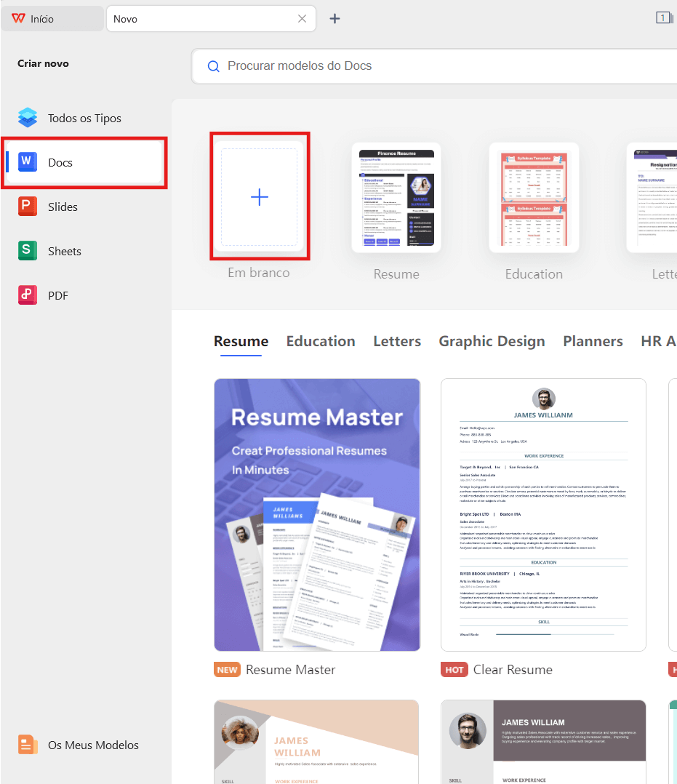677x784 pixels.
Task: Open Os Meus Modelos
Action: [x=84, y=745]
